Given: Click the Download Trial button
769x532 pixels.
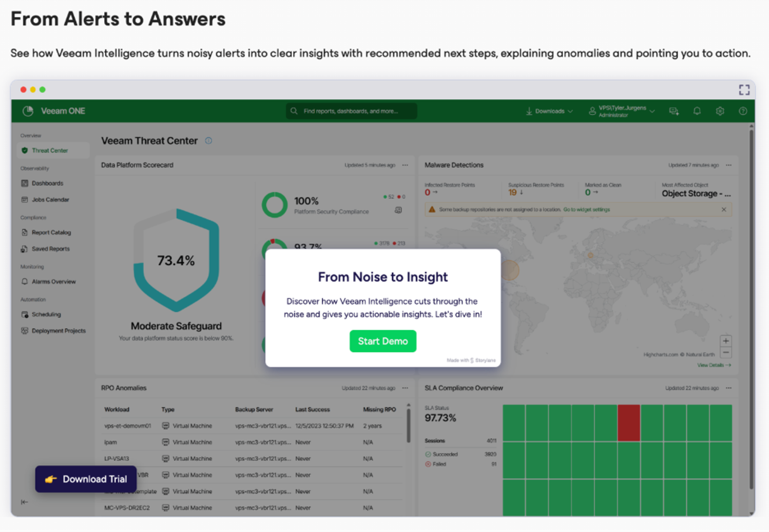Looking at the screenshot, I should pyautogui.click(x=86, y=479).
